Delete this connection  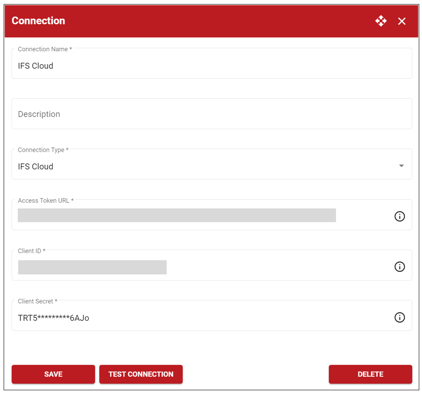[x=370, y=374]
